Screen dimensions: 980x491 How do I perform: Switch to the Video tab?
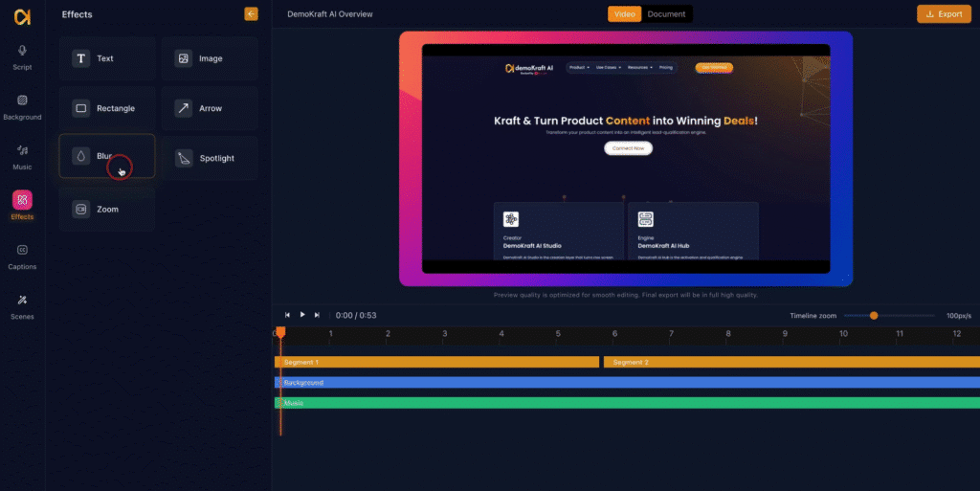point(625,14)
